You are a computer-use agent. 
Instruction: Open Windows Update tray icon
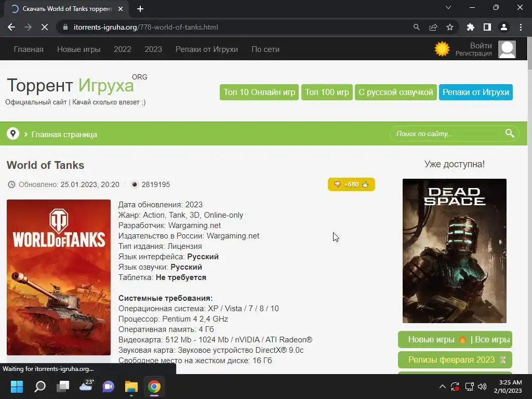coord(455,387)
